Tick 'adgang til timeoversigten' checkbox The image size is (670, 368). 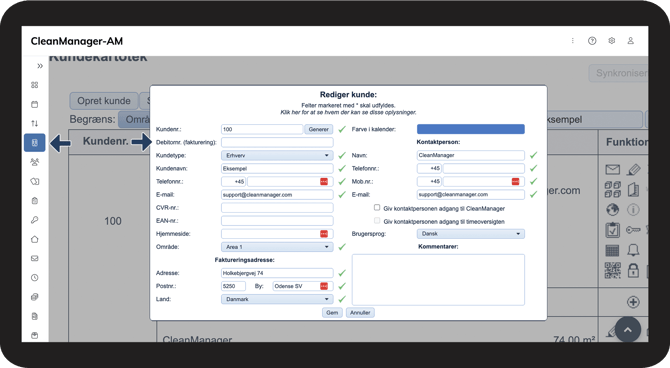(x=377, y=221)
